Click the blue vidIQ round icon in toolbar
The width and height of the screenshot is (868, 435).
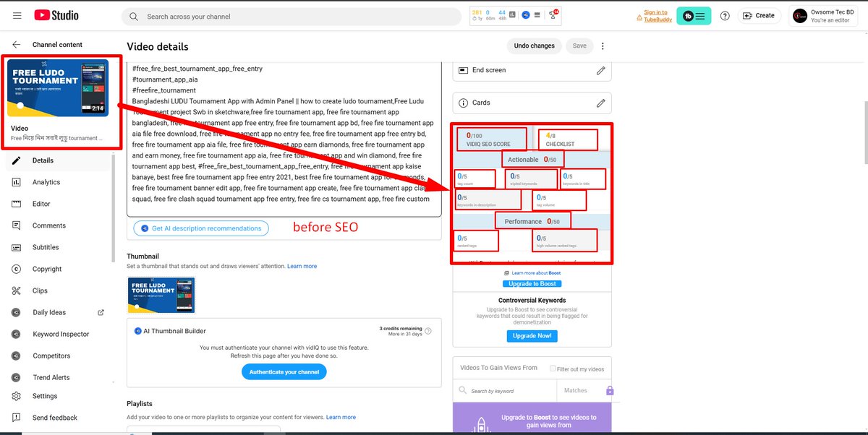pos(526,14)
